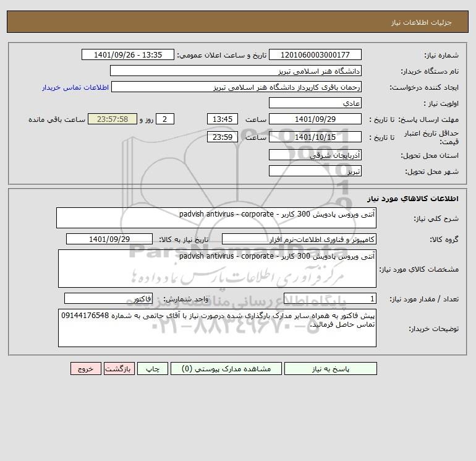Image resolution: width=476 pixels, height=461 pixels.
Task: Open 'اطلاعات تماس خریدار' link
Action: click(75, 87)
